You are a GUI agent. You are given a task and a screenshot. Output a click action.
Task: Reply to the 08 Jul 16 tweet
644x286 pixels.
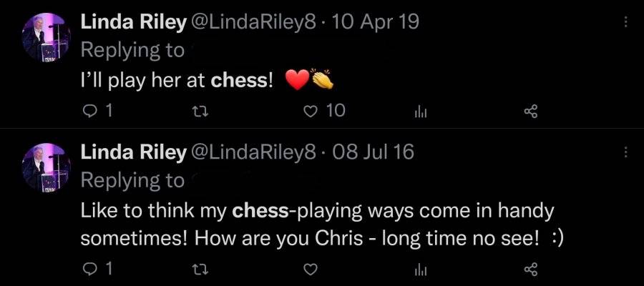coord(97,269)
